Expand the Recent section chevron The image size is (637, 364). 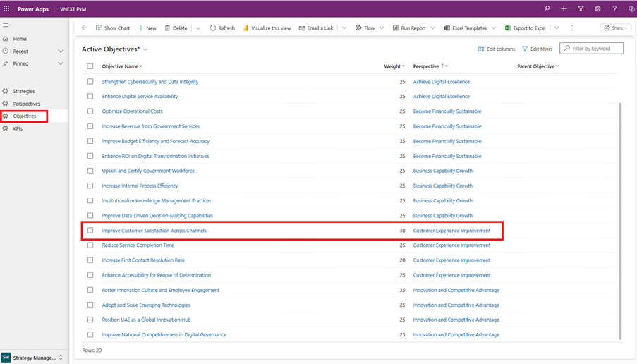click(x=61, y=51)
